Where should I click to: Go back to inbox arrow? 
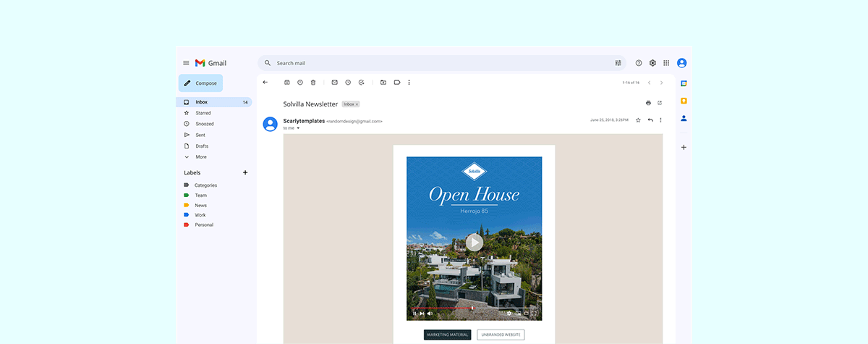pyautogui.click(x=265, y=83)
